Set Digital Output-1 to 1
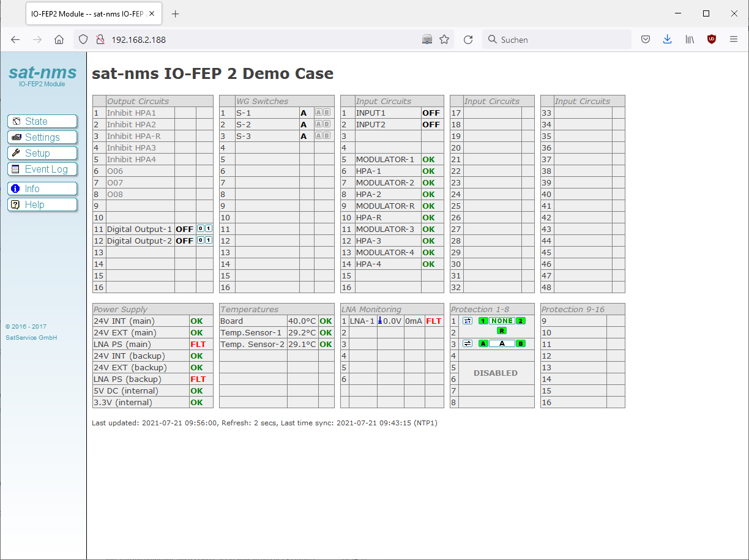 pyautogui.click(x=208, y=229)
